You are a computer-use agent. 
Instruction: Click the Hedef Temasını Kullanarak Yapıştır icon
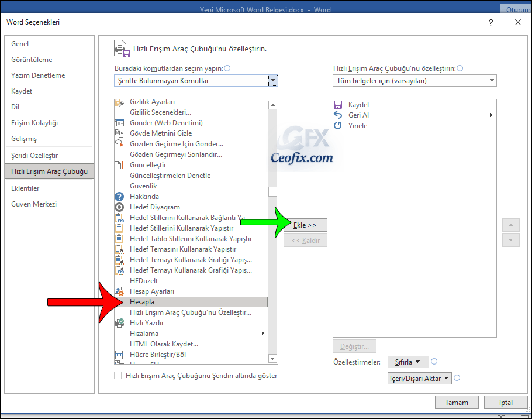click(x=119, y=249)
